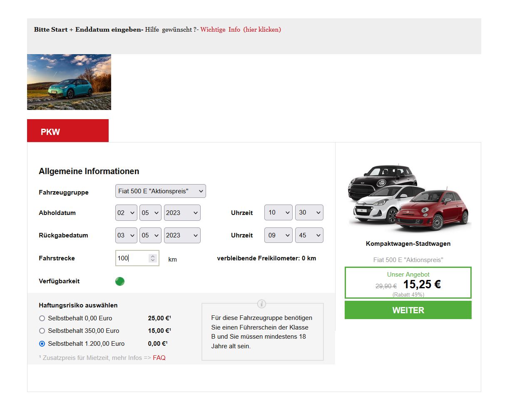Switch to the PKW tab
This screenshot has width=532, height=412.
pyautogui.click(x=68, y=131)
